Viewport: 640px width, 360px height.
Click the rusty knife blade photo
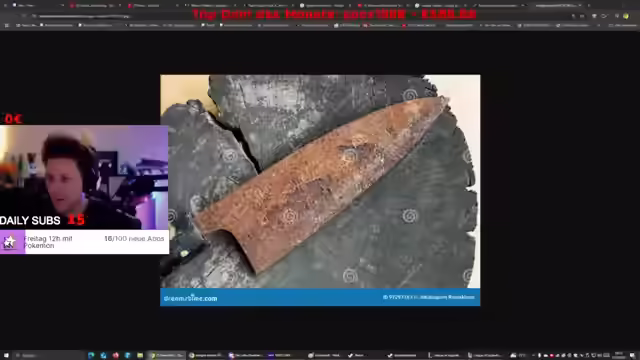pos(320,181)
